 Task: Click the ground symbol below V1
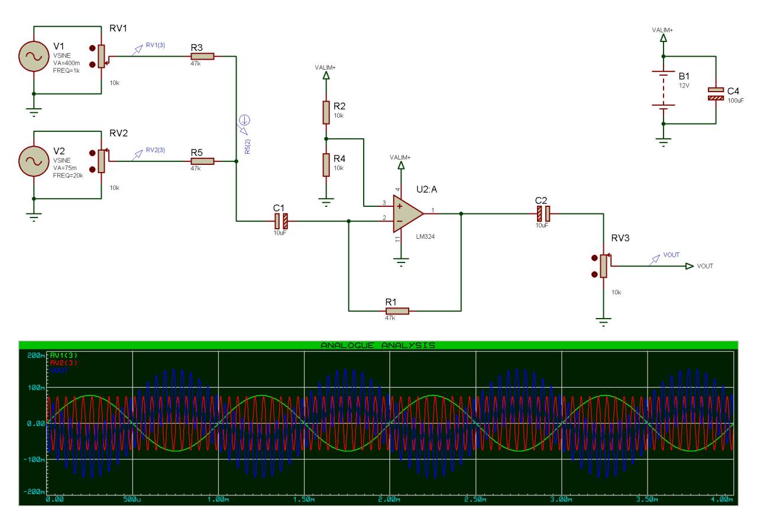click(34, 112)
